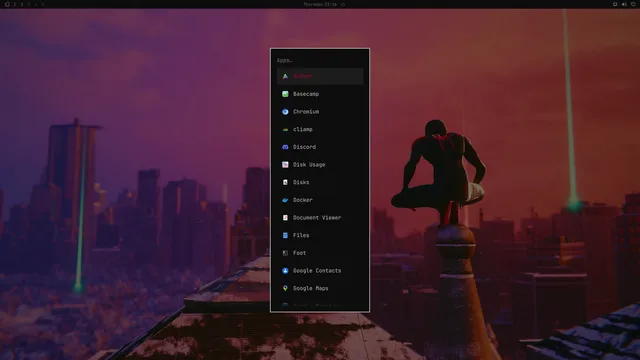Click the rightmost system tray icon

pyautogui.click(x=633, y=4)
